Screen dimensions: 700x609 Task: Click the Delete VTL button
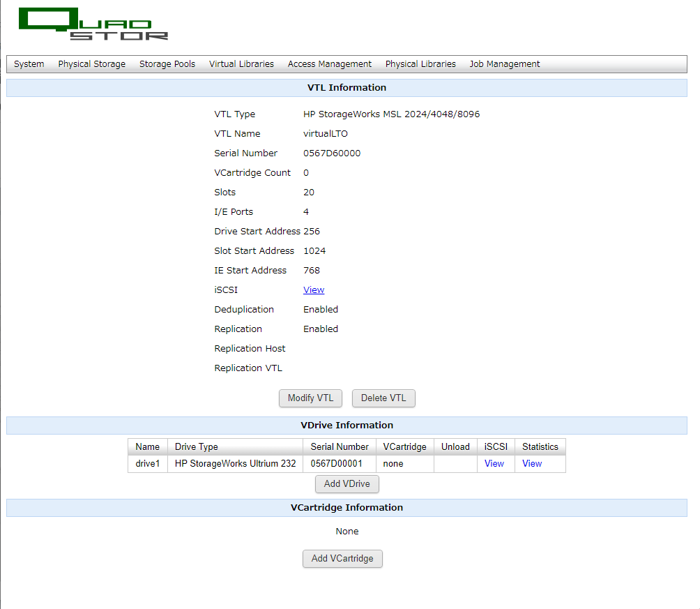click(383, 398)
